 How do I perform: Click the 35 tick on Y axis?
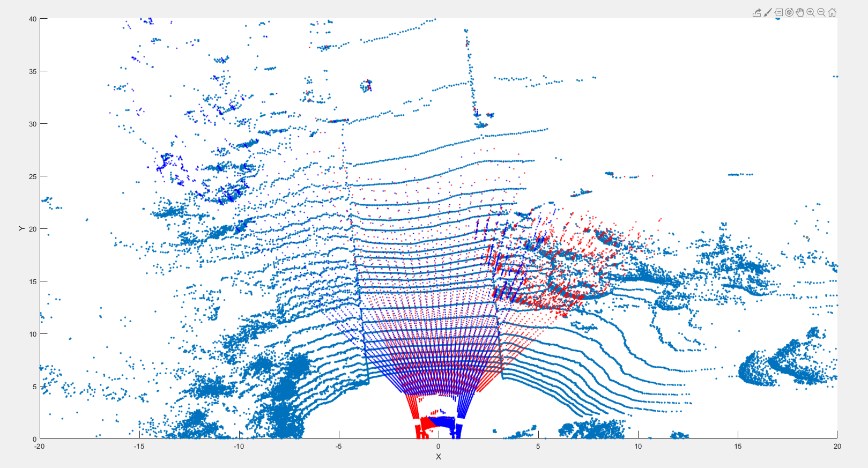(x=33, y=71)
